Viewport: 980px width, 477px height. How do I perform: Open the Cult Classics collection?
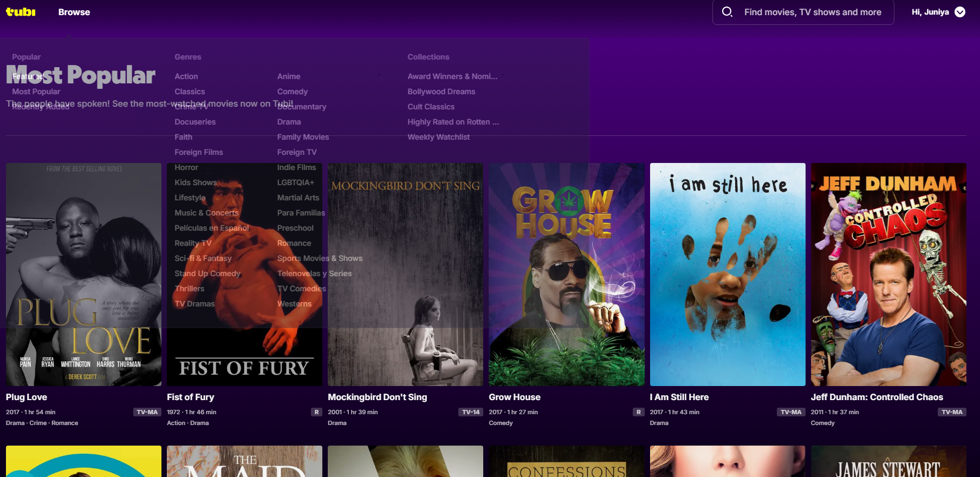[431, 107]
